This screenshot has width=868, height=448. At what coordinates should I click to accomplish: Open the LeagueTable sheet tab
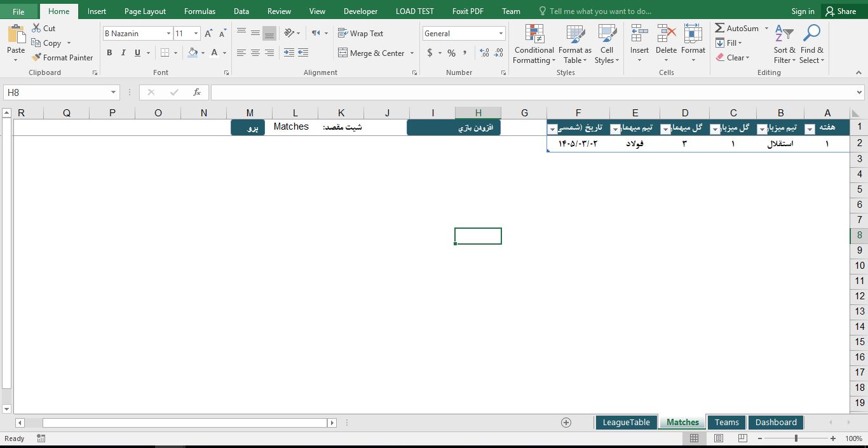626,423
